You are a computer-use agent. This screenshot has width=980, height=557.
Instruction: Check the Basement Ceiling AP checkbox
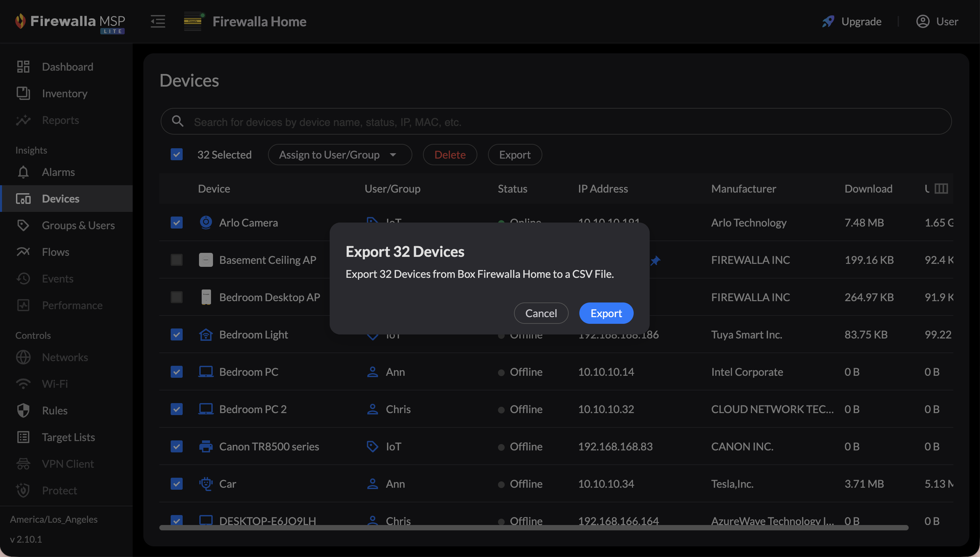click(176, 260)
